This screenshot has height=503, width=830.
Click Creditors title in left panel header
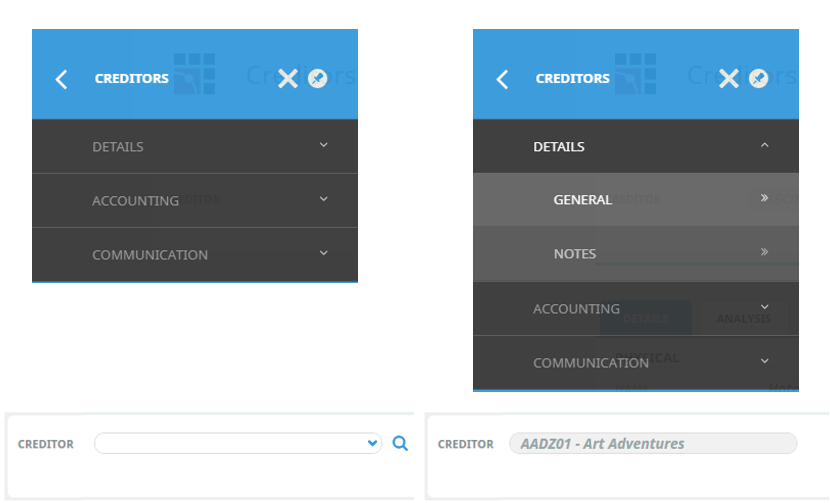tap(131, 79)
